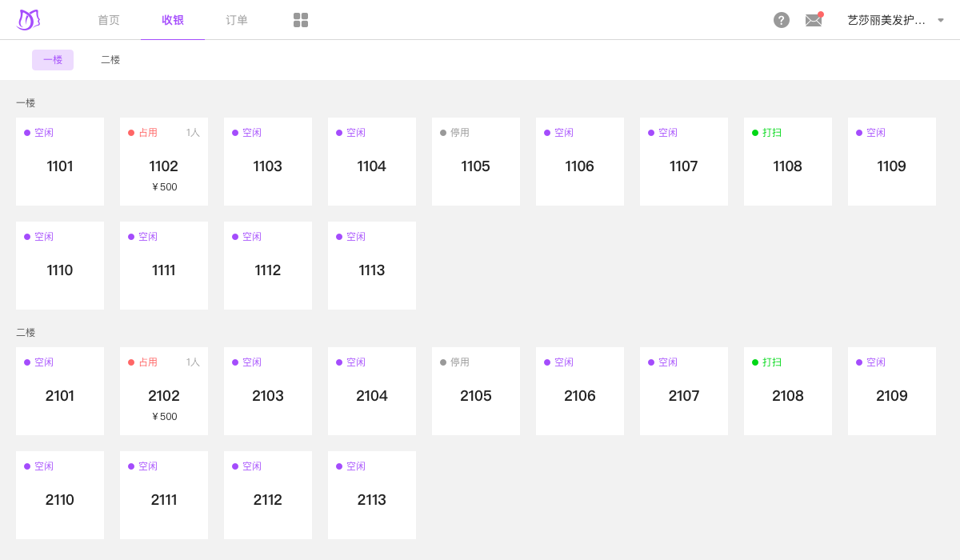The height and width of the screenshot is (560, 960).
Task: Open the mail notifications envelope icon
Action: click(814, 20)
